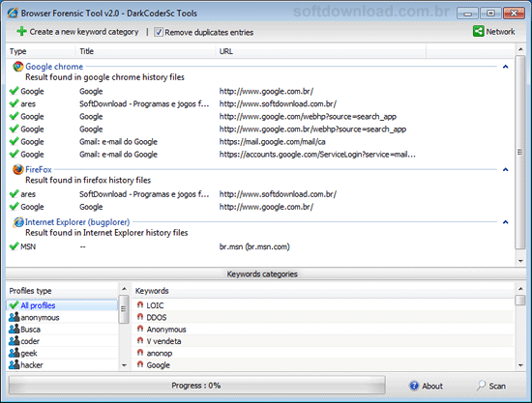The width and height of the screenshot is (532, 403).
Task: Click the up arrow of the keywords list scrollbar
Action: [520, 289]
